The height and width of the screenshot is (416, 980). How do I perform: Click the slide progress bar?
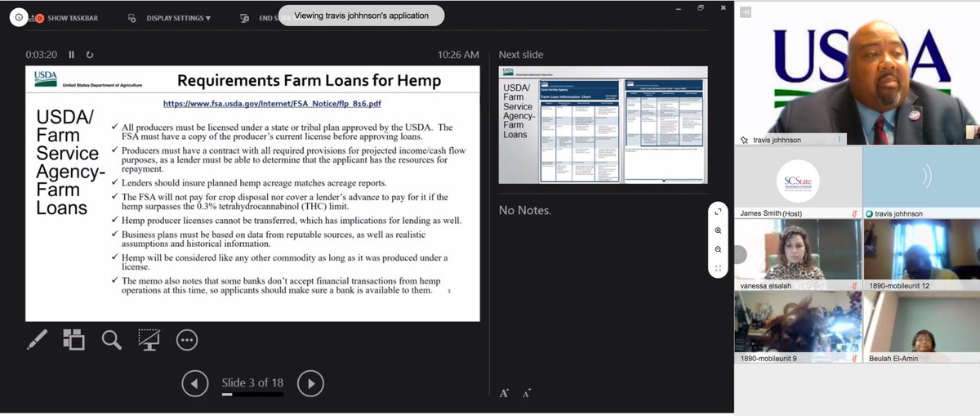click(x=252, y=395)
